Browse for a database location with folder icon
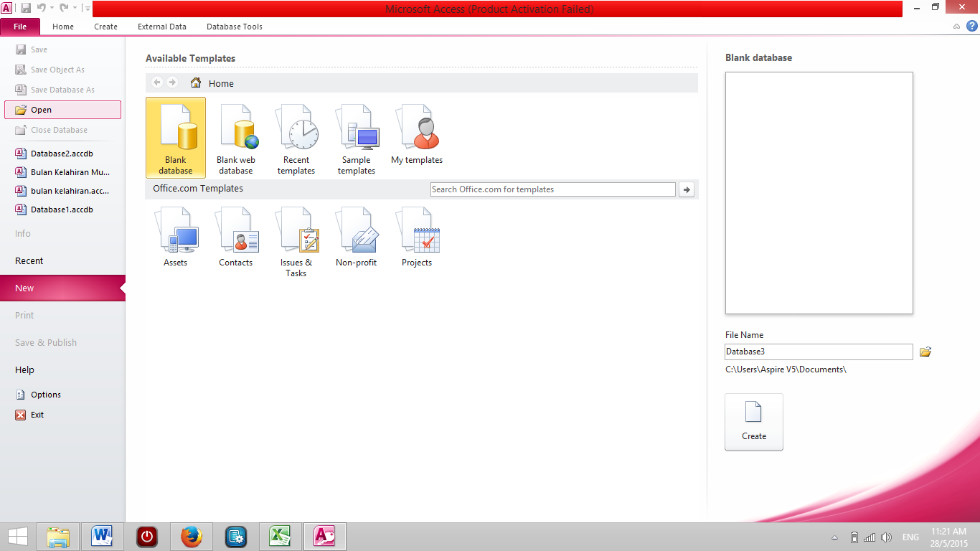This screenshot has width=980, height=551. [925, 352]
